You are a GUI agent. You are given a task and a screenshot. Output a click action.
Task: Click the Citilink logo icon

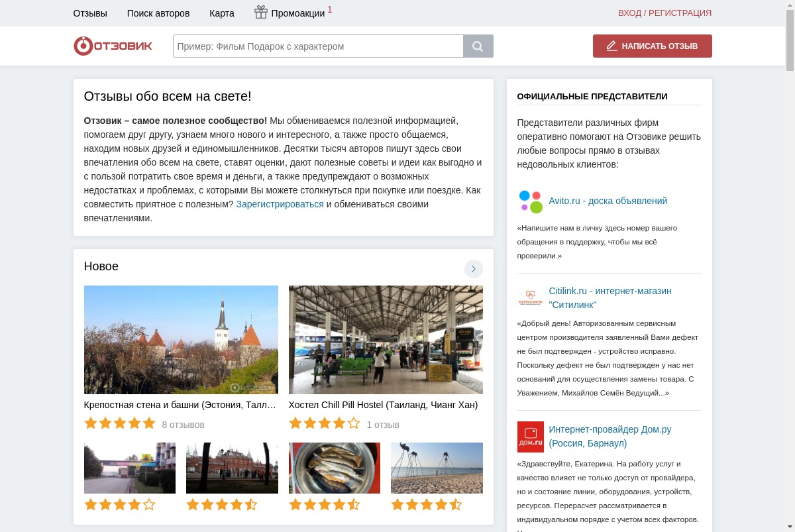click(x=531, y=298)
